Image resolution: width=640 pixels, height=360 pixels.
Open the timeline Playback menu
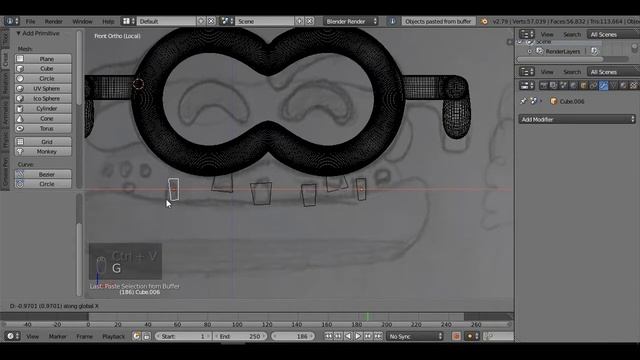tap(113, 336)
